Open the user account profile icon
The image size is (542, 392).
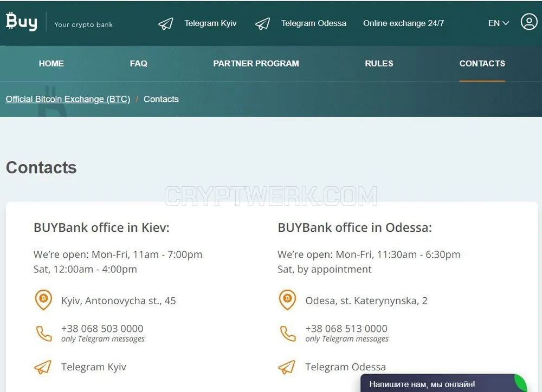point(529,22)
